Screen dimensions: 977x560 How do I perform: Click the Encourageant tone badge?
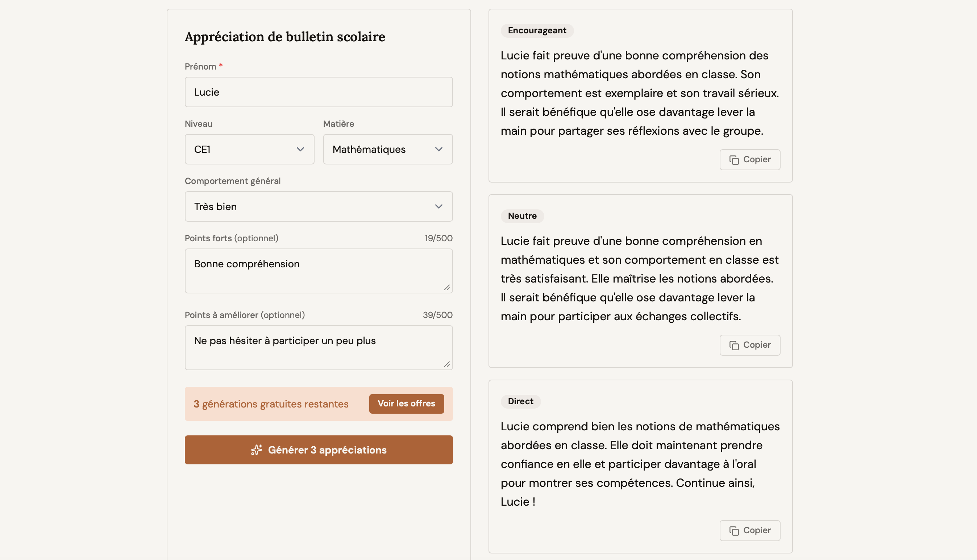tap(537, 30)
